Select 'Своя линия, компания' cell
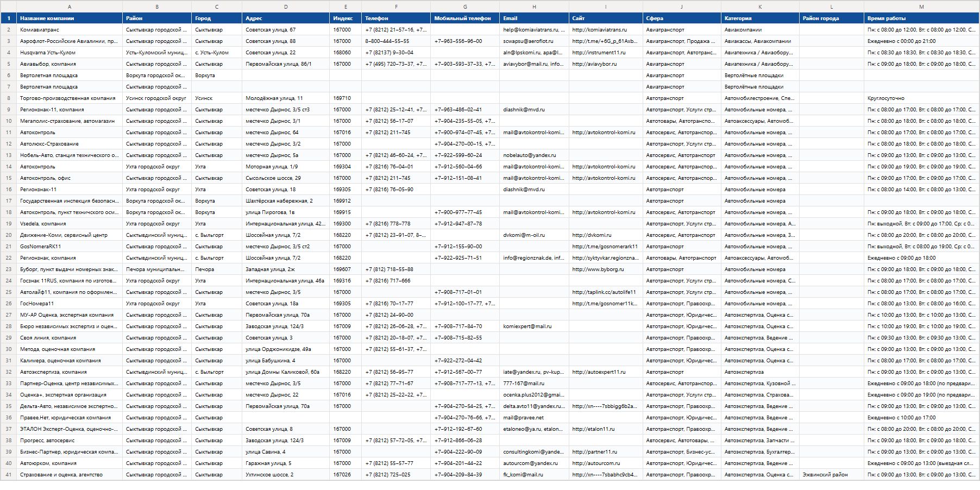Screen dimensions: 980x490 (70, 338)
